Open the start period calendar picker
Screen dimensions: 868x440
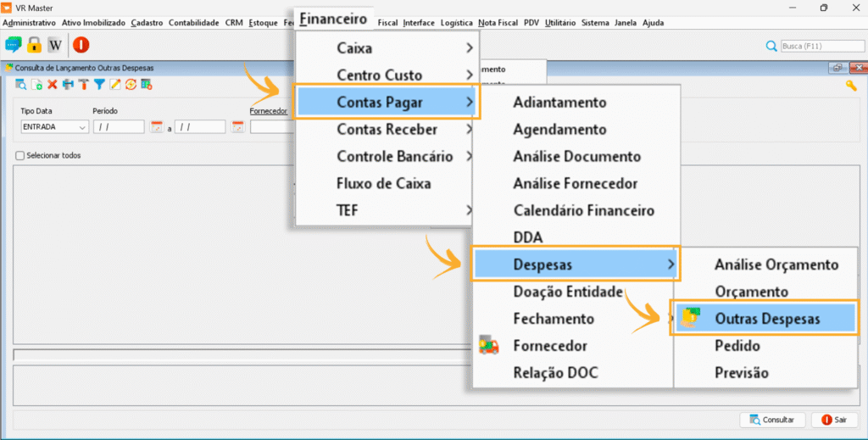[x=157, y=126]
